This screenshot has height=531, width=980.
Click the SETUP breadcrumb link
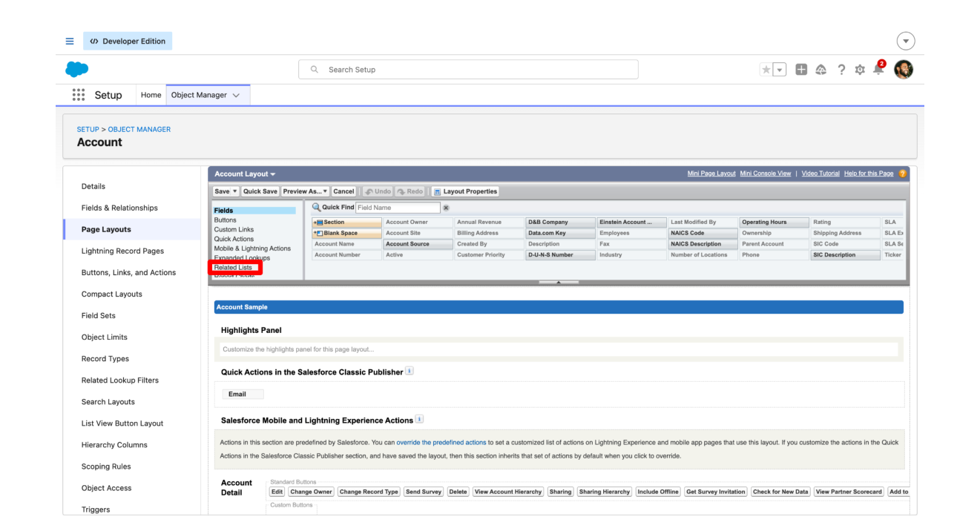[x=89, y=129]
